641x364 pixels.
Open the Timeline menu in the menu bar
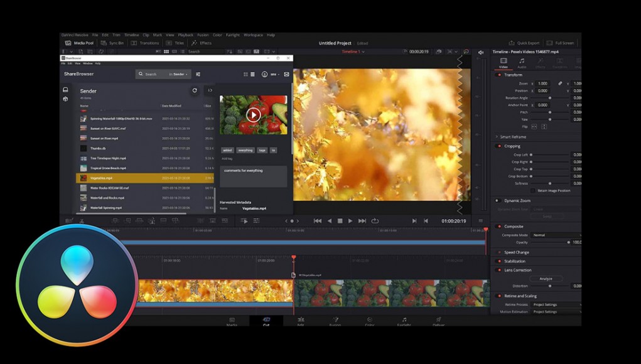pyautogui.click(x=132, y=35)
